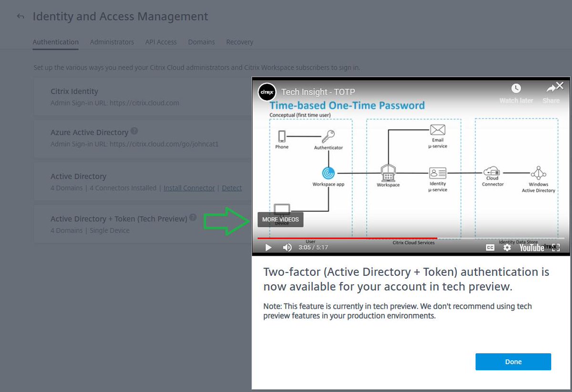The width and height of the screenshot is (572, 392).
Task: Open video settings gear
Action: (507, 248)
